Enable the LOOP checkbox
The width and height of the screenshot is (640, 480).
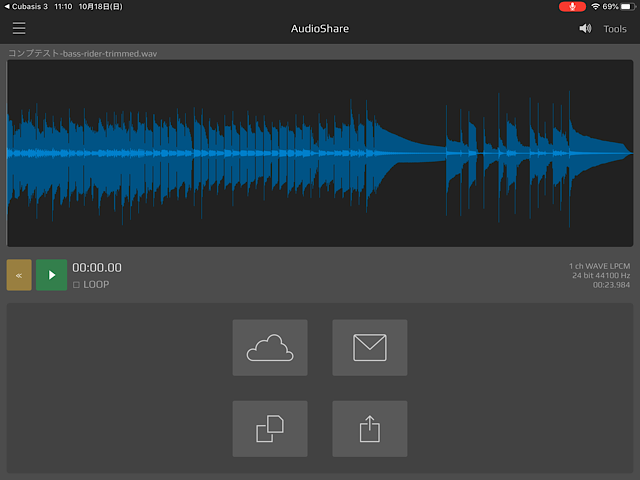pos(76,284)
